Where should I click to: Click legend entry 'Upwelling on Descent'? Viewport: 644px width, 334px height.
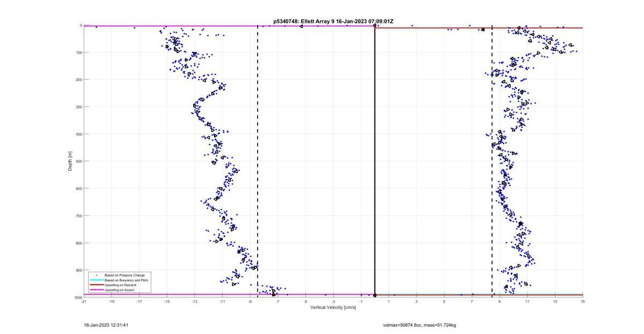click(120, 285)
